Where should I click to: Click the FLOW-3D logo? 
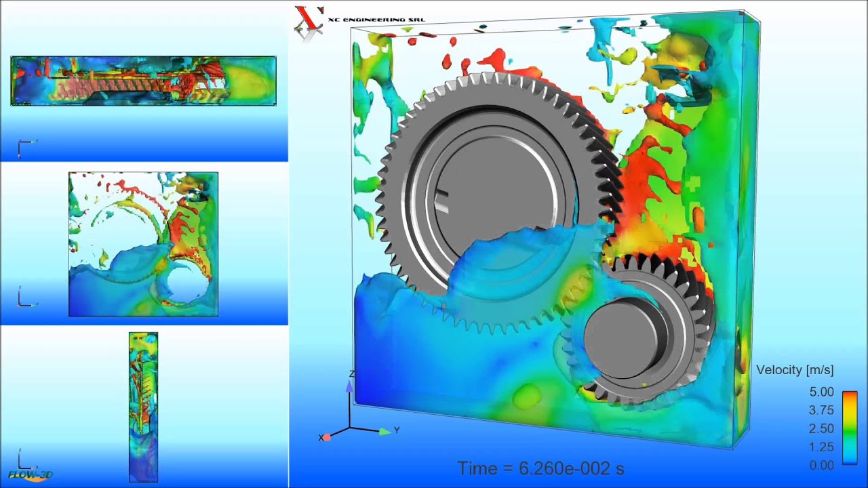pos(31,474)
